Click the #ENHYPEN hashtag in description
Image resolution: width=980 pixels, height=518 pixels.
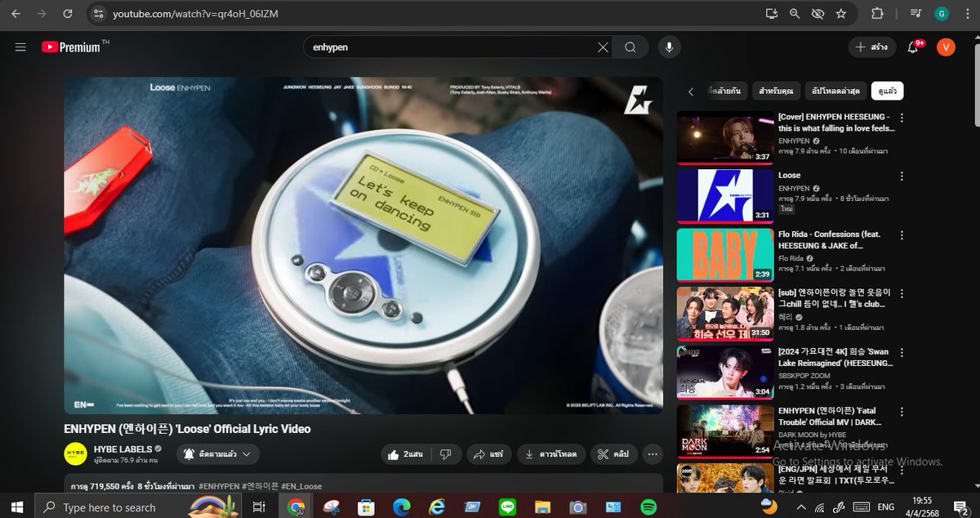pos(218,486)
